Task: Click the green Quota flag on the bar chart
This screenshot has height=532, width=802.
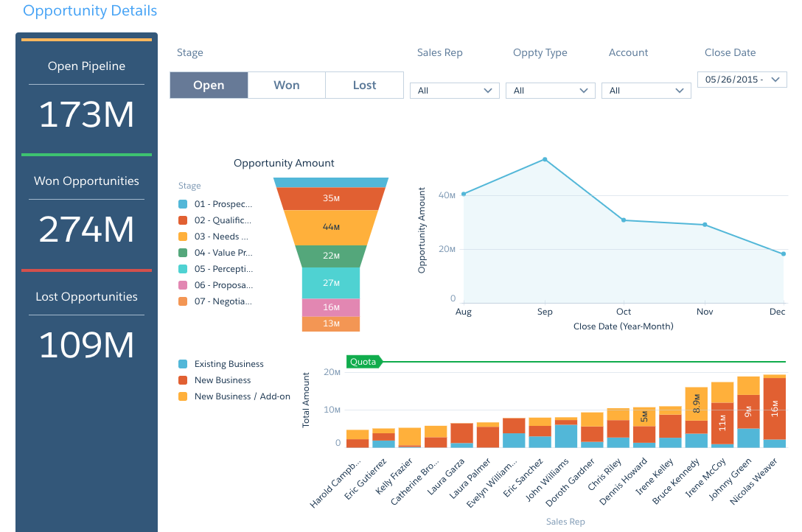Action: (x=365, y=361)
